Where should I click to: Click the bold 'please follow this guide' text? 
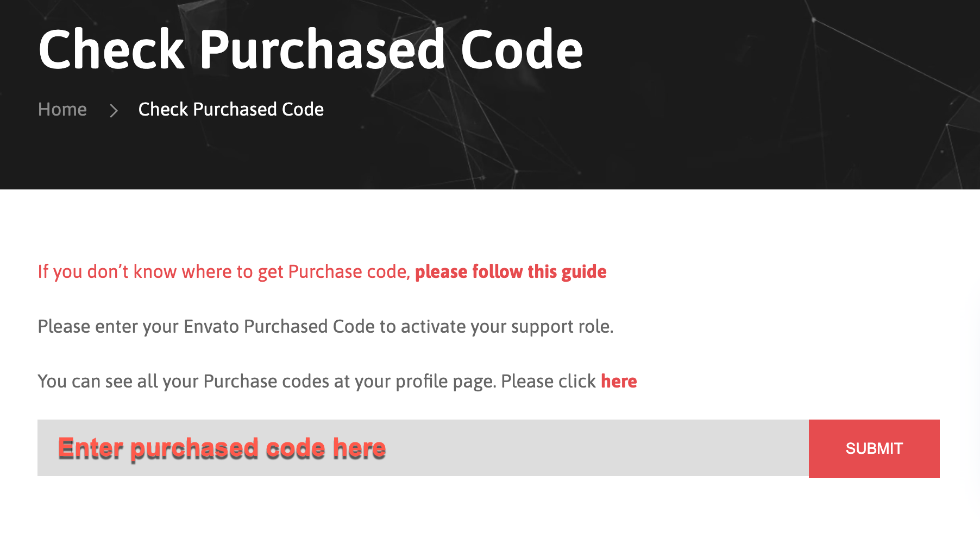(511, 271)
